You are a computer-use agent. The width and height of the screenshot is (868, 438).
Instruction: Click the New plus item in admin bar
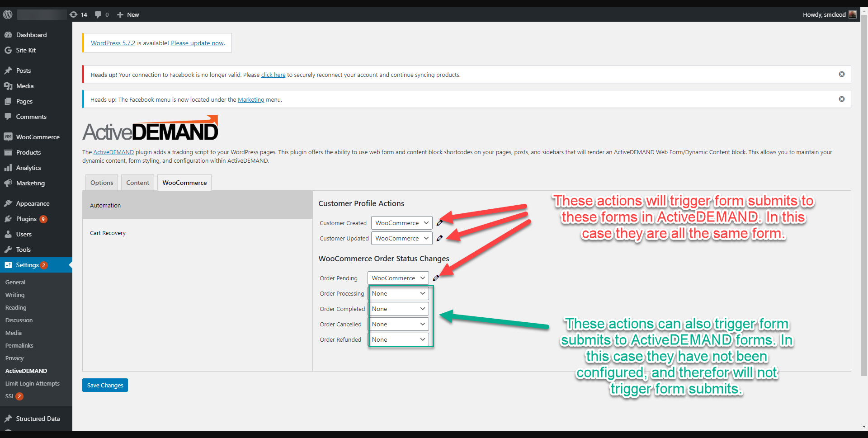click(128, 14)
